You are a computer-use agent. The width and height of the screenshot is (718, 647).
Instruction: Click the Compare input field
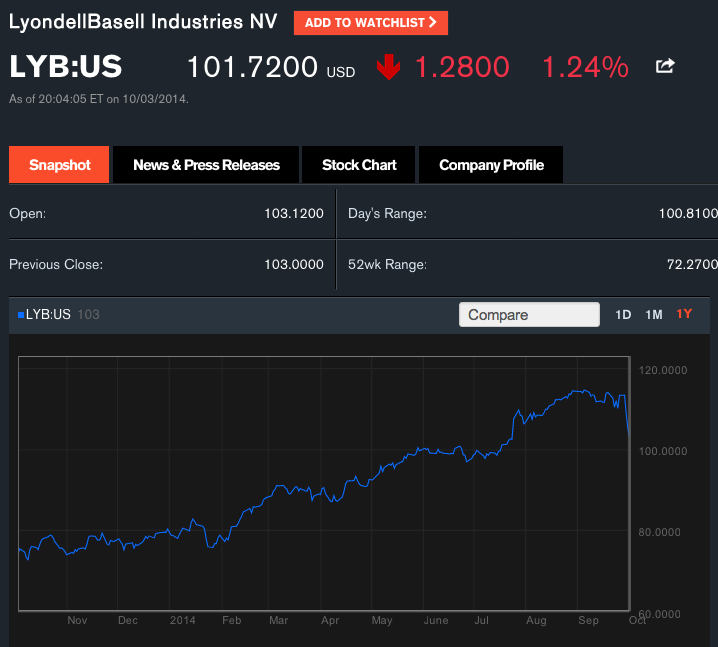tap(529, 315)
